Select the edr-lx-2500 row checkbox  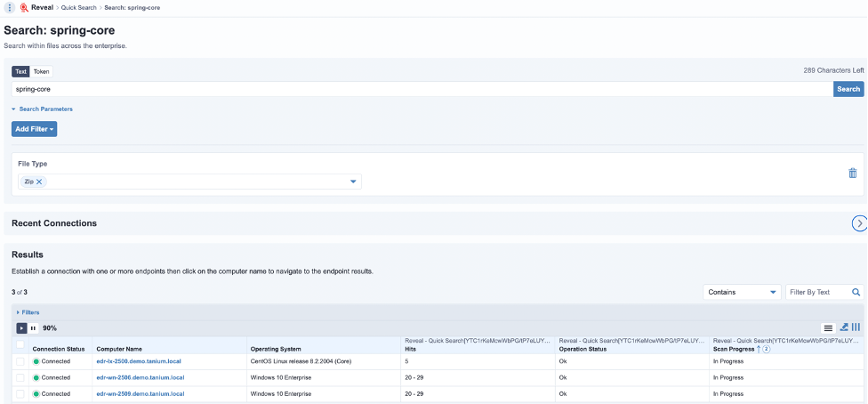(x=20, y=361)
